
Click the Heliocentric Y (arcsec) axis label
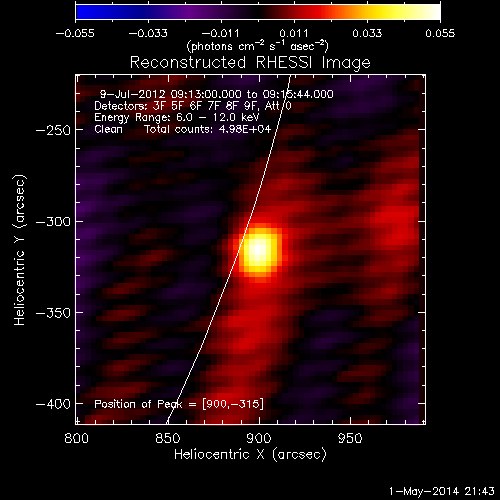click(19, 250)
